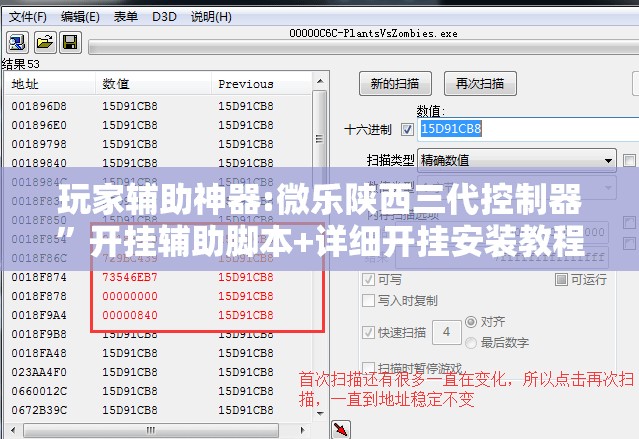Click the floppy disk save icon
This screenshot has height=439, width=639.
[70, 42]
